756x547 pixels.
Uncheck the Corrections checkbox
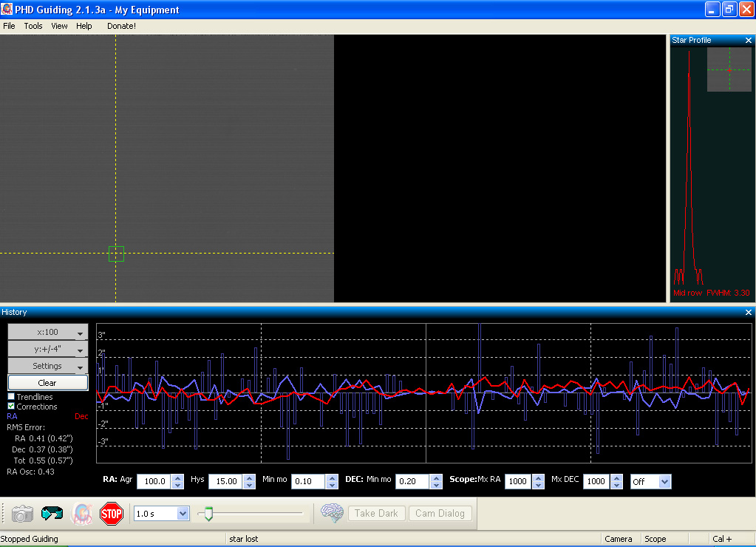(x=11, y=406)
